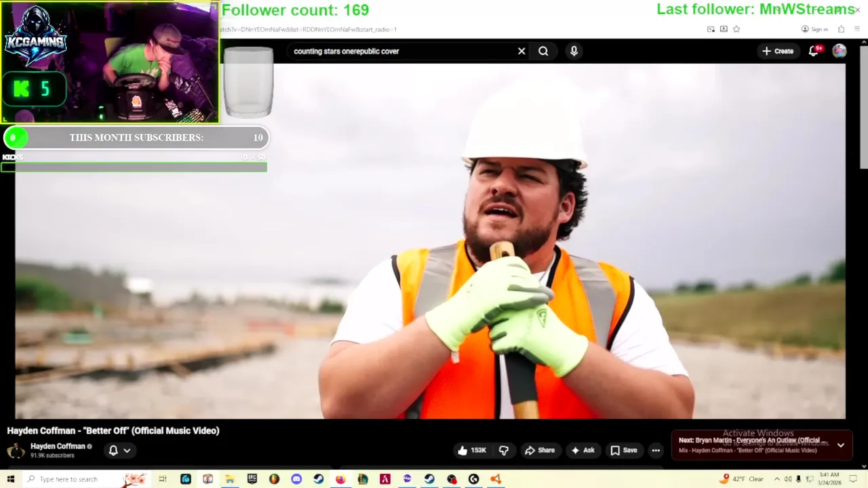Open the Windows notification center

click(x=854, y=479)
